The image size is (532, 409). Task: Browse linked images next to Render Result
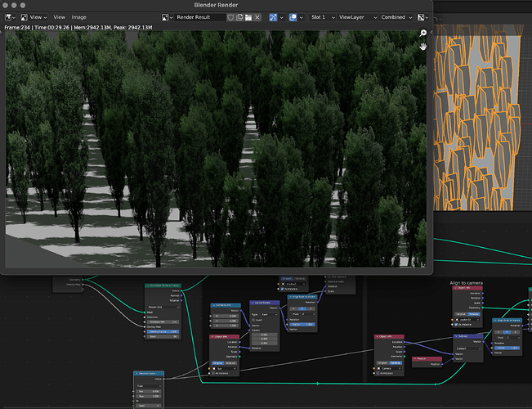[167, 17]
